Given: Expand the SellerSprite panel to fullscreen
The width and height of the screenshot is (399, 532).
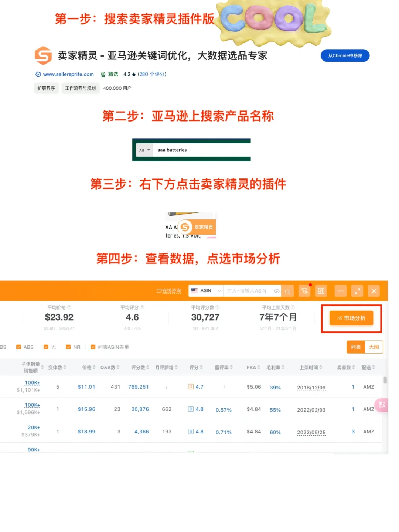Looking at the screenshot, I should coord(357,291).
